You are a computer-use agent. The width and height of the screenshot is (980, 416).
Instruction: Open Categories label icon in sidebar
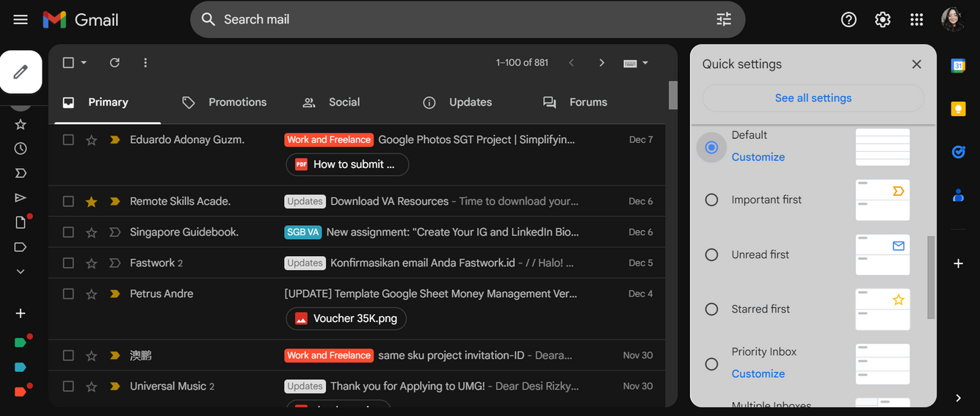21,247
